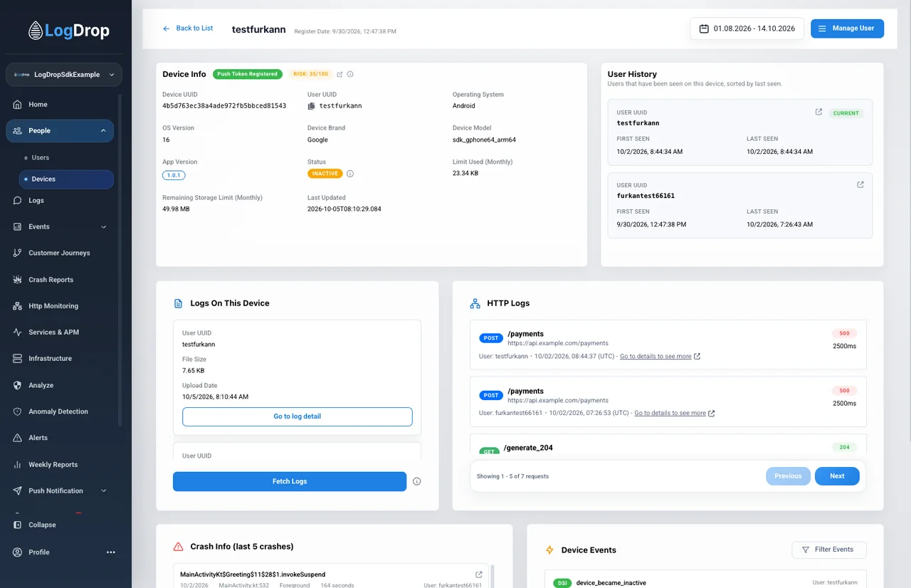911x588 pixels.
Task: Open Infrastructure in sidebar
Action: tap(60, 359)
